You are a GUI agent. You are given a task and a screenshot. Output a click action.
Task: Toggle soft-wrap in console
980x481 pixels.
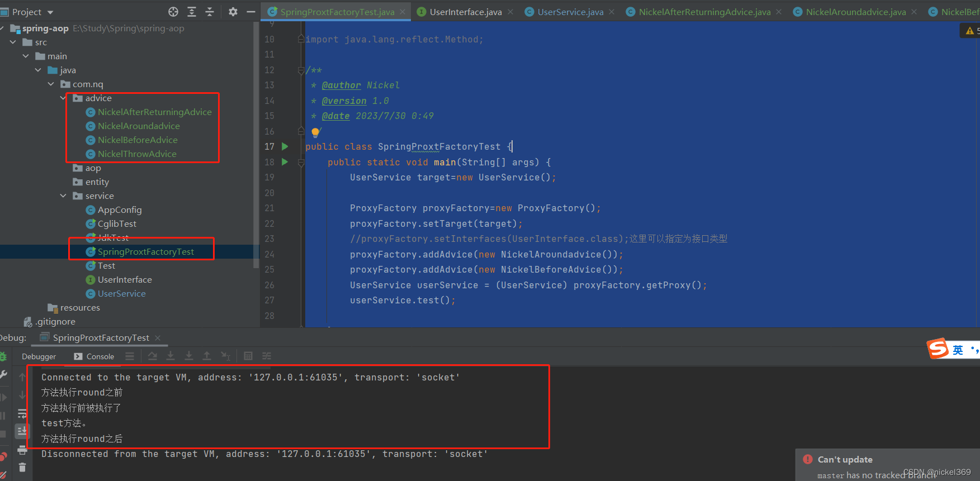pos(22,413)
